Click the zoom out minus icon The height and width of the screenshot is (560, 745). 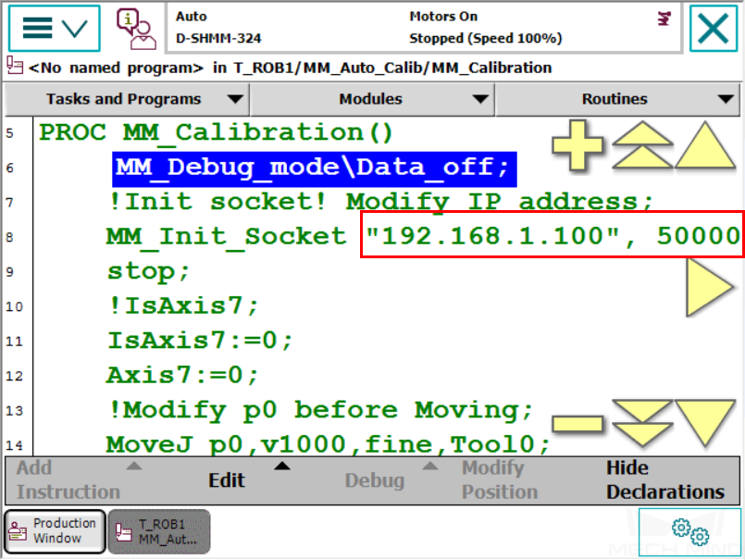tap(577, 424)
